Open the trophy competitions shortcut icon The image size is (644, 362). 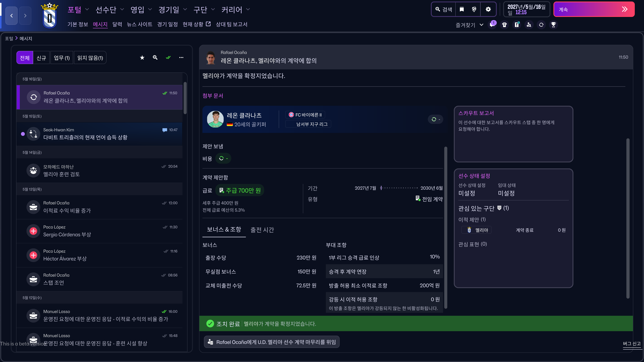[553, 25]
